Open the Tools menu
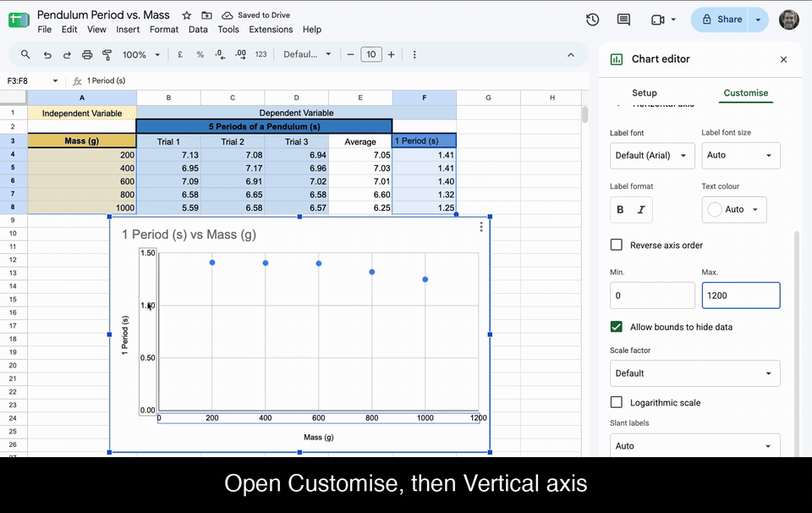812x513 pixels. pos(228,30)
